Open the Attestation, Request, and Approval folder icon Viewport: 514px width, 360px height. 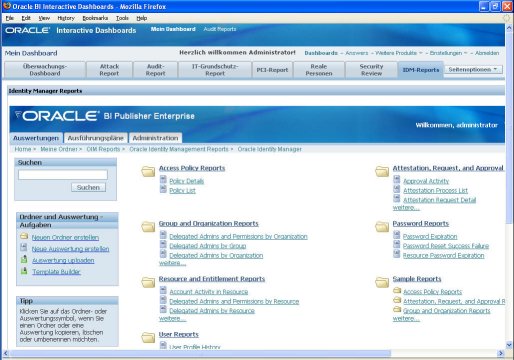click(382, 171)
